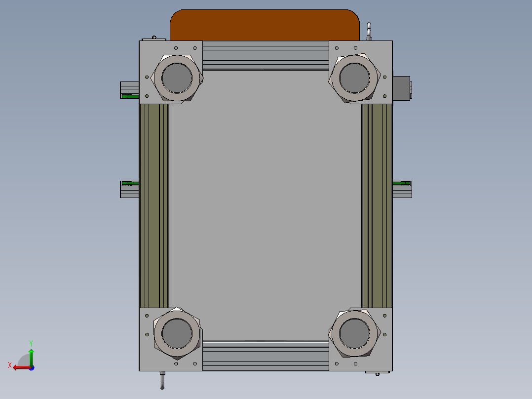Select the middle bracket protruding from the right side
532x399 pixels.
tap(402, 189)
